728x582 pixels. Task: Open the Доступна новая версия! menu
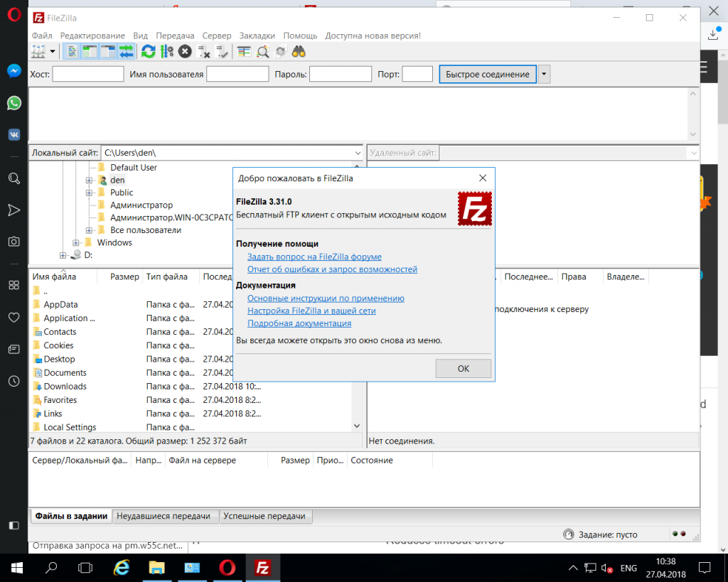tap(373, 36)
